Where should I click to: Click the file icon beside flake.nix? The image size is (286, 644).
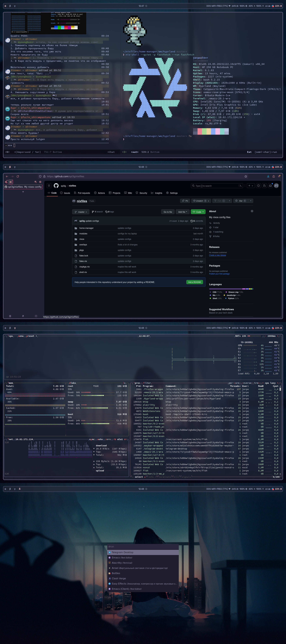point(76,261)
